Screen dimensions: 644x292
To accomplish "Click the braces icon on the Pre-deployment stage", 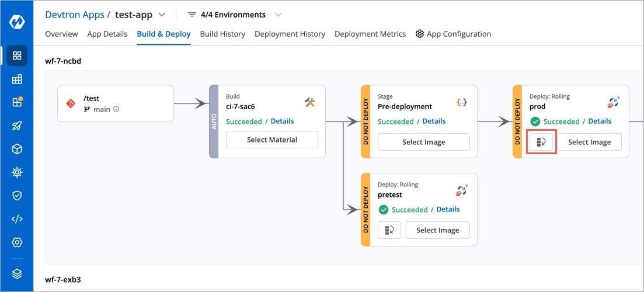I will (462, 102).
